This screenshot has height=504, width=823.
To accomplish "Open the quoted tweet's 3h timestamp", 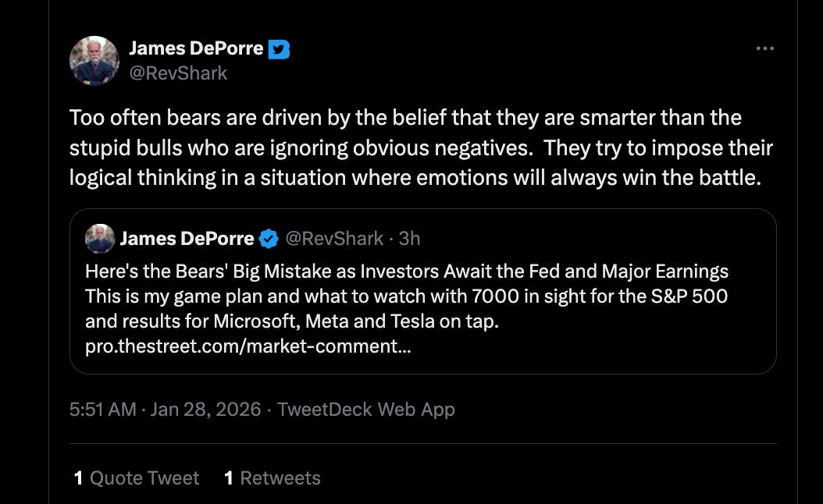I will pyautogui.click(x=409, y=239).
